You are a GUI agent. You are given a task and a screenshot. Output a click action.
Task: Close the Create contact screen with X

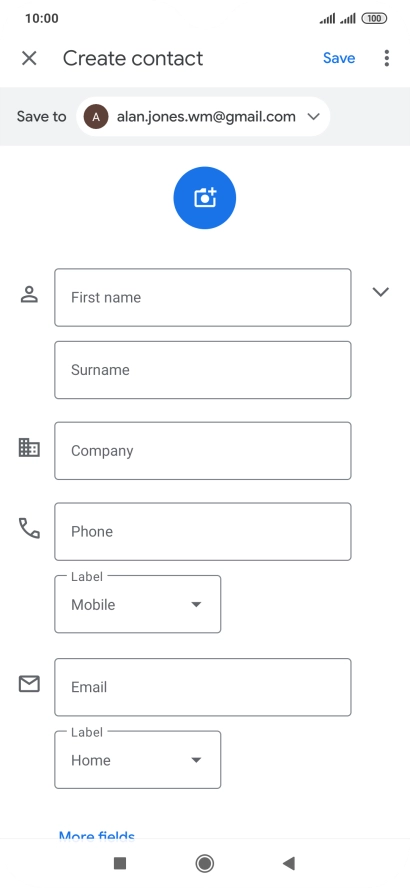click(x=29, y=58)
